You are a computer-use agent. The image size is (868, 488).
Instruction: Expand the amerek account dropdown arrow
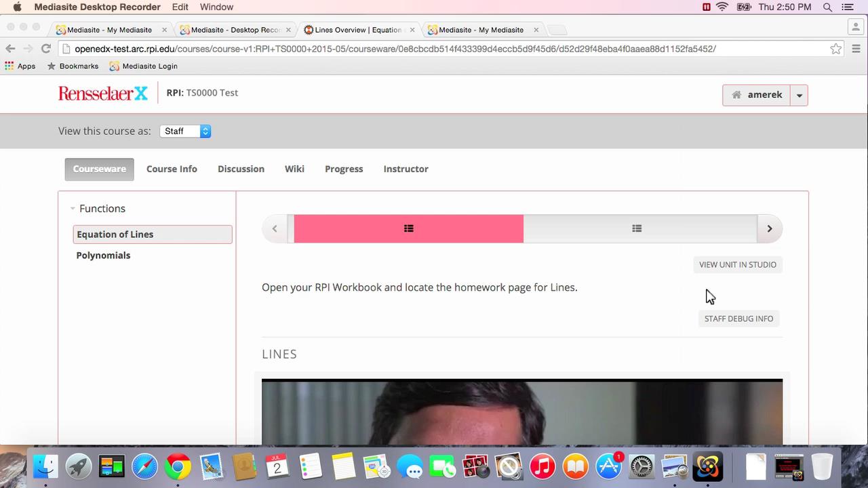click(799, 95)
